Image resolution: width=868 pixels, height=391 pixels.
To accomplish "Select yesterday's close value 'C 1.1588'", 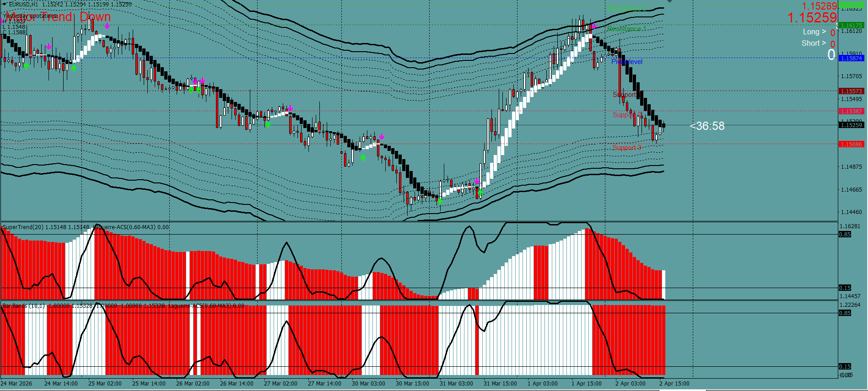I will (x=14, y=32).
